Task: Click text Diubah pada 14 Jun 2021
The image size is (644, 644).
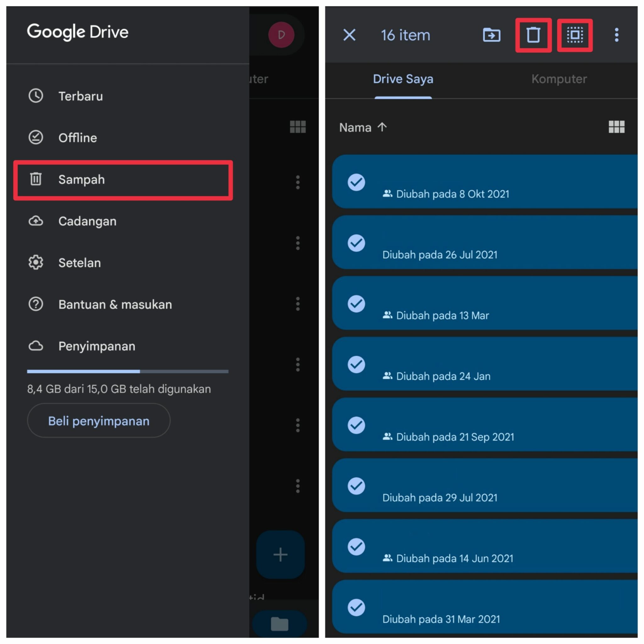Action: (x=455, y=558)
